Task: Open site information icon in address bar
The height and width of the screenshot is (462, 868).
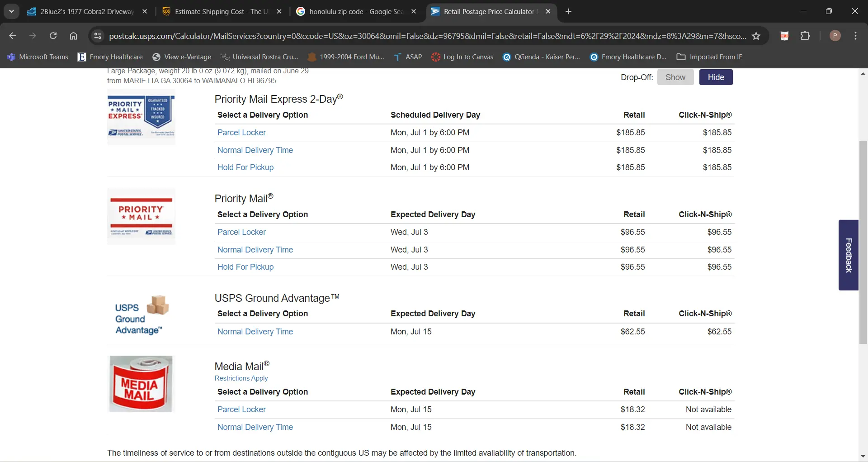Action: [98, 36]
